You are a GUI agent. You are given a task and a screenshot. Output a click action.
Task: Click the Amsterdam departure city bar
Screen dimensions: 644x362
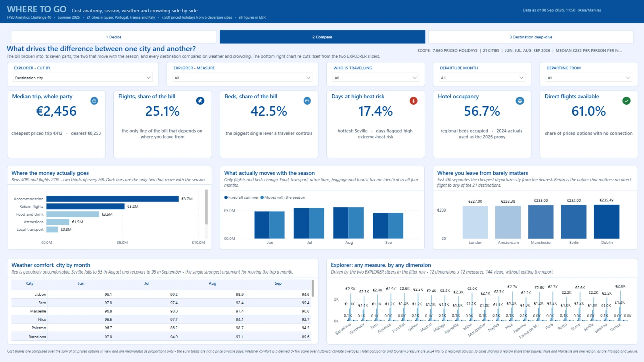[508, 222]
